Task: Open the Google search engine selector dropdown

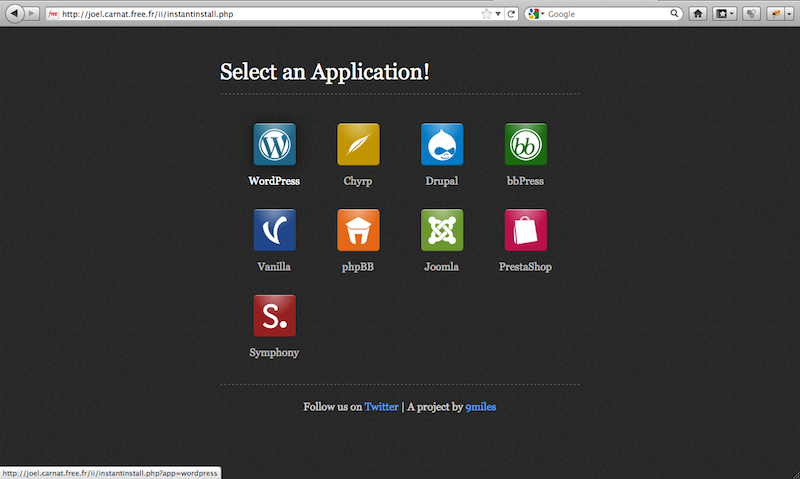Action: click(x=536, y=14)
